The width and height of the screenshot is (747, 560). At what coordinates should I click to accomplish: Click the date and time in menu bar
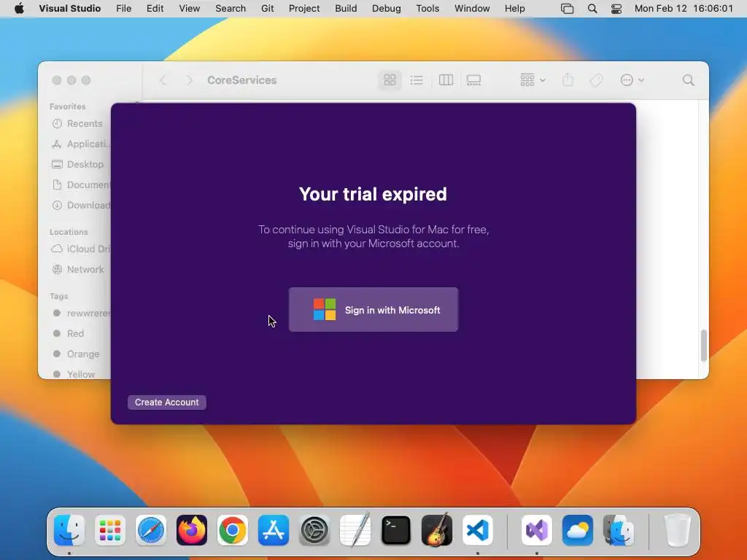pyautogui.click(x=684, y=9)
